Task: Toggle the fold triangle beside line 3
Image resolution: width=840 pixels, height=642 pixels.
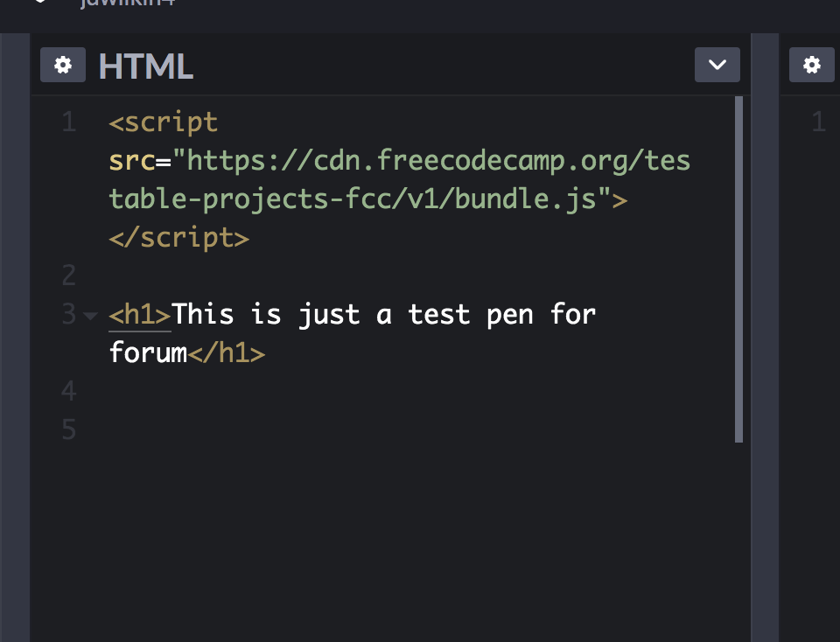Action: pos(90,315)
